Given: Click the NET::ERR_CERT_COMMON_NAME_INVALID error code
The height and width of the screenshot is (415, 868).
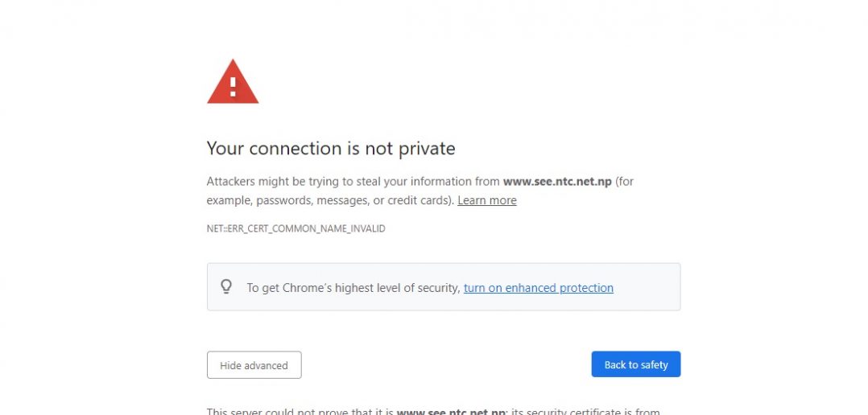Looking at the screenshot, I should (x=296, y=228).
